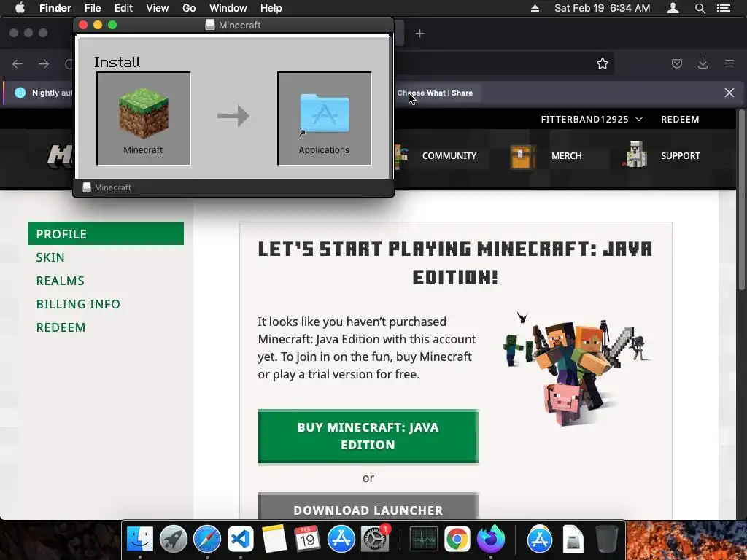Click the Download Launcher button
The width and height of the screenshot is (747, 560).
(x=368, y=506)
